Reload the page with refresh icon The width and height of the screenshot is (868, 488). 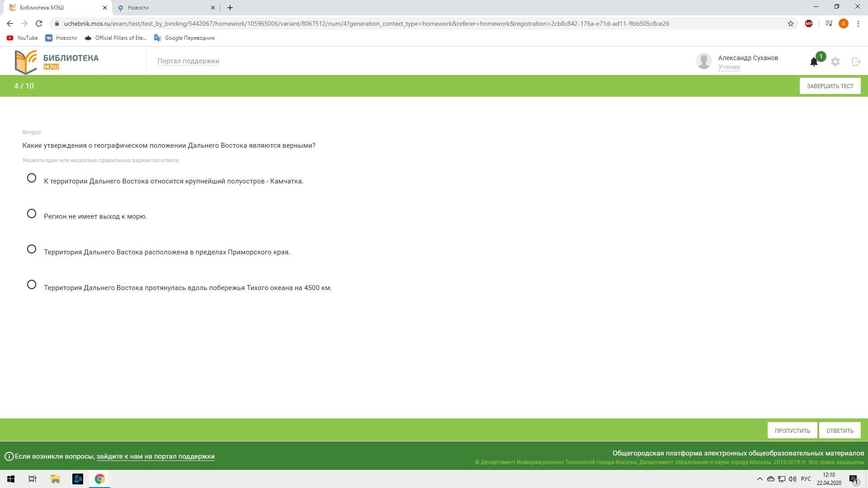pyautogui.click(x=39, y=23)
